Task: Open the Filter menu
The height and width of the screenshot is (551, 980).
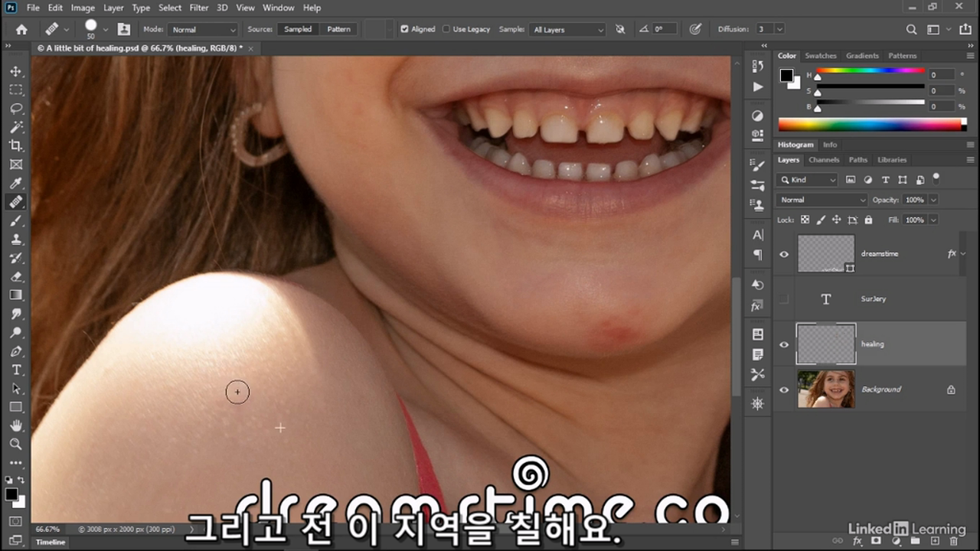Action: click(x=199, y=8)
